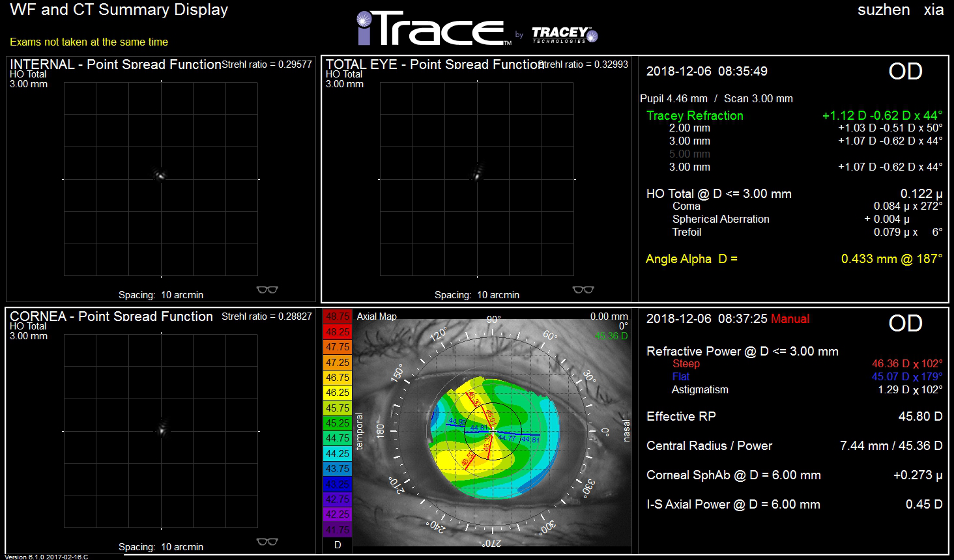This screenshot has height=560, width=954.
Task: Click the Coma row label
Action: point(686,206)
